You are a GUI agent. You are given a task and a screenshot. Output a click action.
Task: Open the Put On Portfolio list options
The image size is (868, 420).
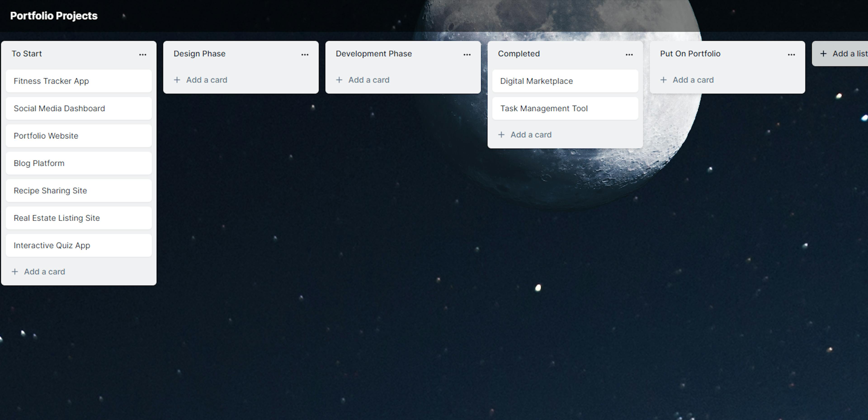tap(791, 54)
